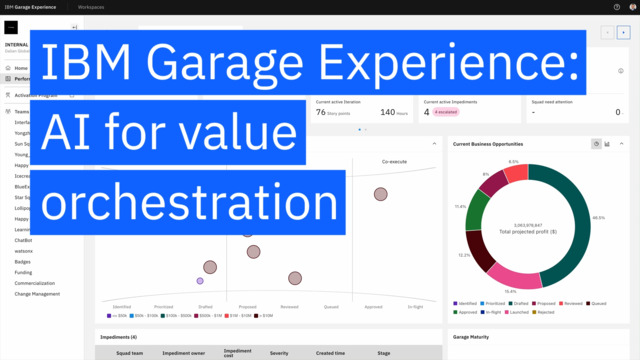The image size is (640, 360).
Task: Toggle '$1M - $10M' bubble chart legend item
Action: coord(238,316)
